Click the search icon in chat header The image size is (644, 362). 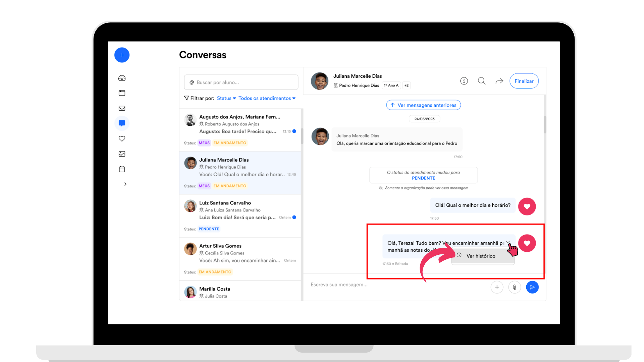(x=482, y=81)
